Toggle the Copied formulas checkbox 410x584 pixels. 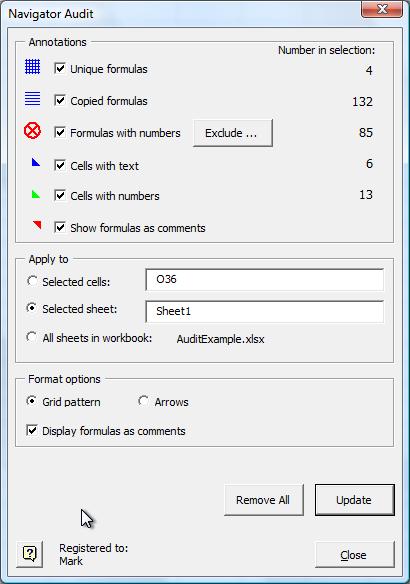(x=60, y=100)
